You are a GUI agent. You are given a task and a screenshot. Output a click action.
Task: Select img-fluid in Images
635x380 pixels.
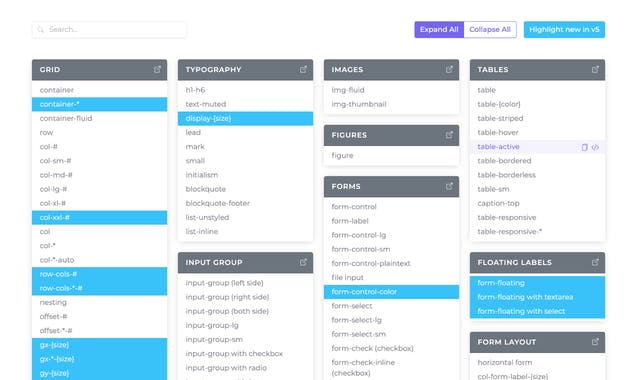[x=392, y=90]
